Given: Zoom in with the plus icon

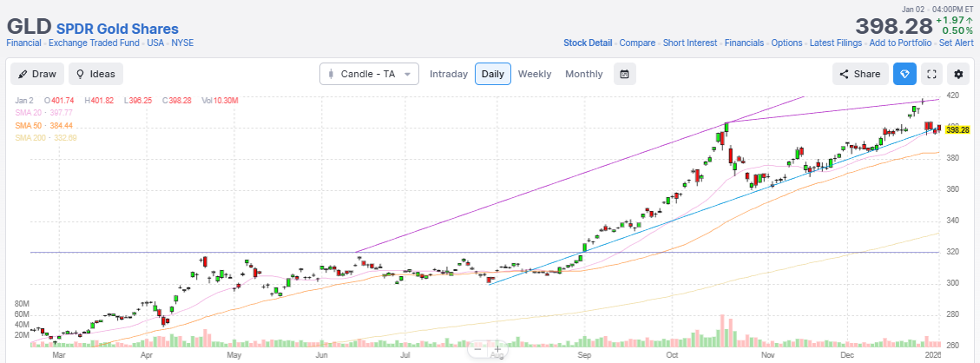Looking at the screenshot, I should [497, 349].
